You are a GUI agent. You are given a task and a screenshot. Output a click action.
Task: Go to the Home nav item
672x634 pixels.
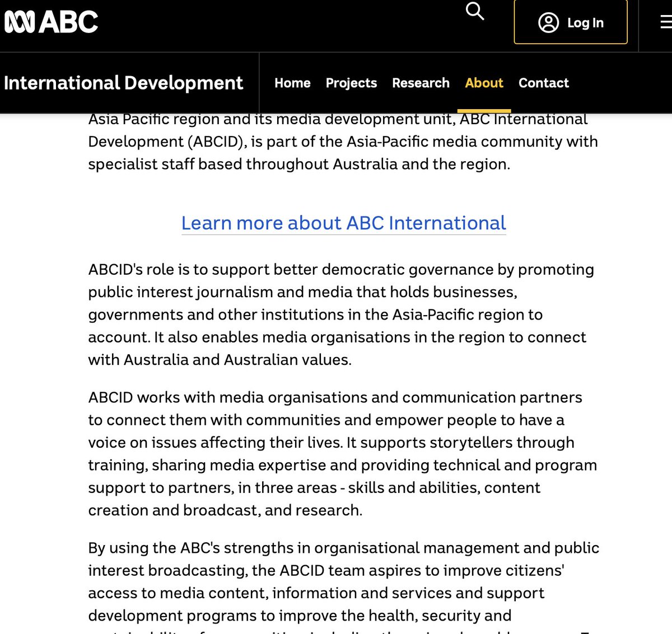click(292, 83)
